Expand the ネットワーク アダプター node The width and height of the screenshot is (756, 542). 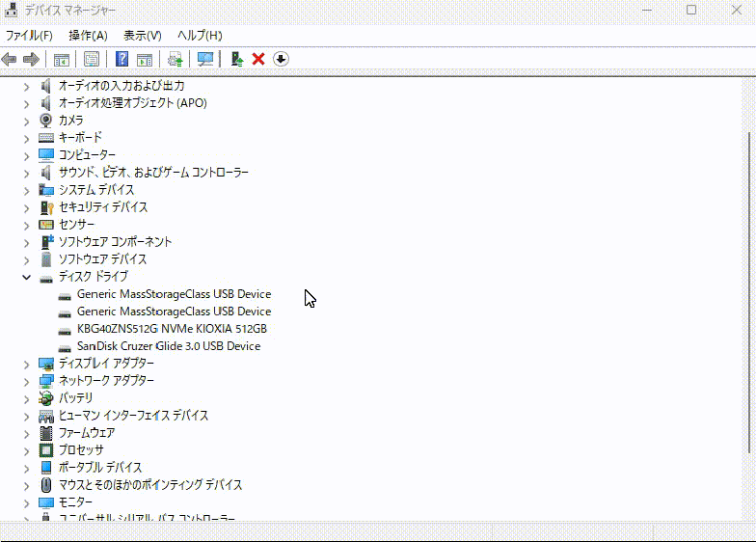tap(27, 382)
